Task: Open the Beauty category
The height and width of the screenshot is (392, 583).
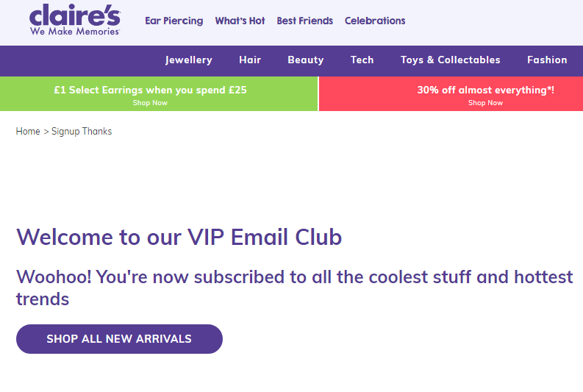Action: 306,60
